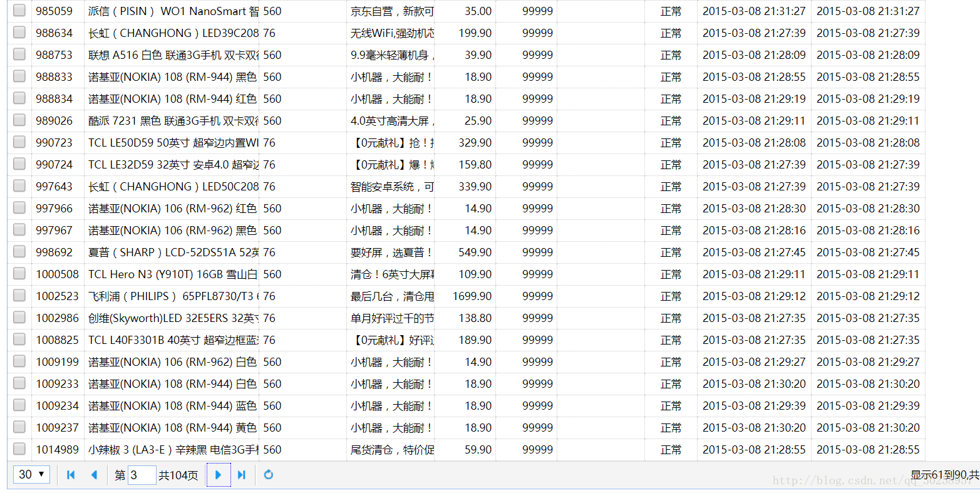
Task: Click the price cell "1699.90"
Action: click(472, 296)
